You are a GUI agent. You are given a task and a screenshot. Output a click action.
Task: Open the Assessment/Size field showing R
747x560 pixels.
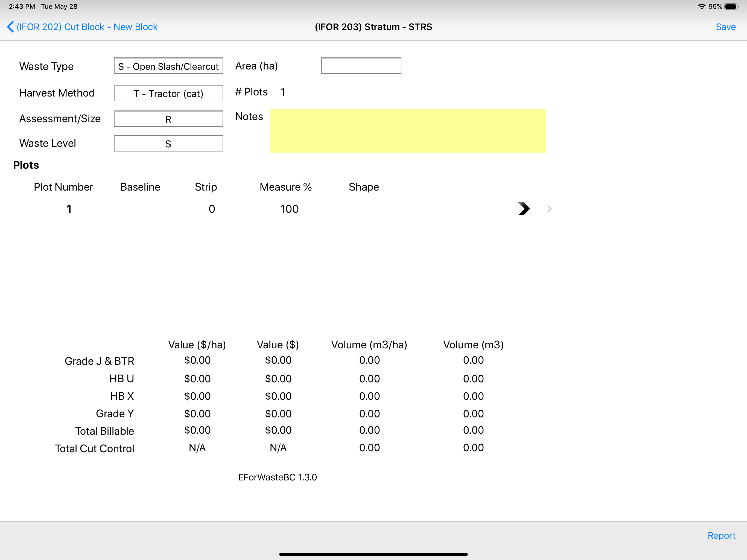168,119
